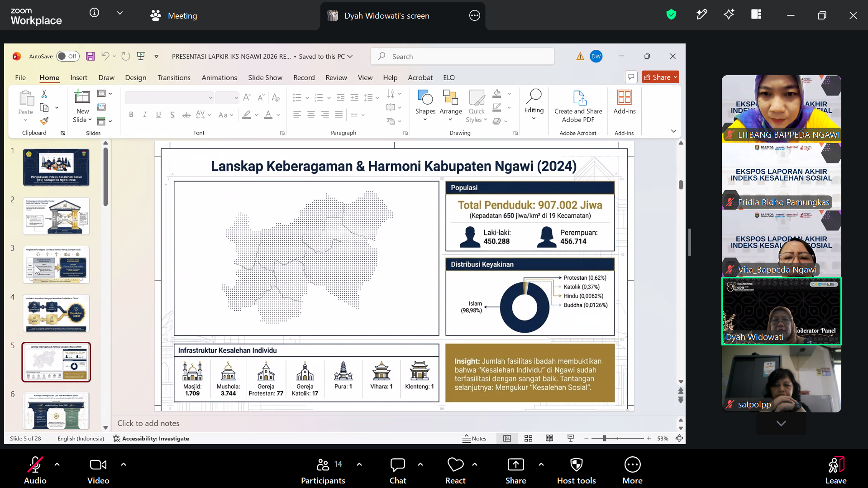This screenshot has height=488, width=868.
Task: Open the Add-ins button
Action: click(624, 103)
